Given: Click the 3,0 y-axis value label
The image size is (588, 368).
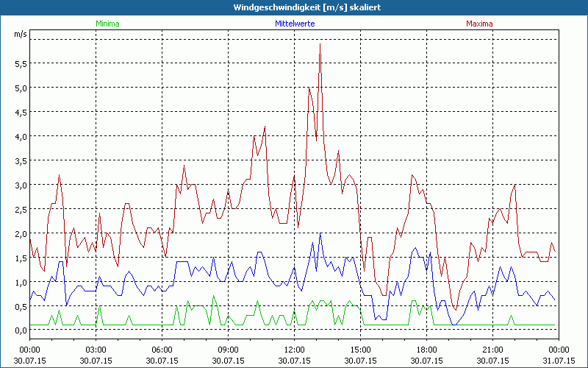Looking at the screenshot, I should (x=20, y=185).
